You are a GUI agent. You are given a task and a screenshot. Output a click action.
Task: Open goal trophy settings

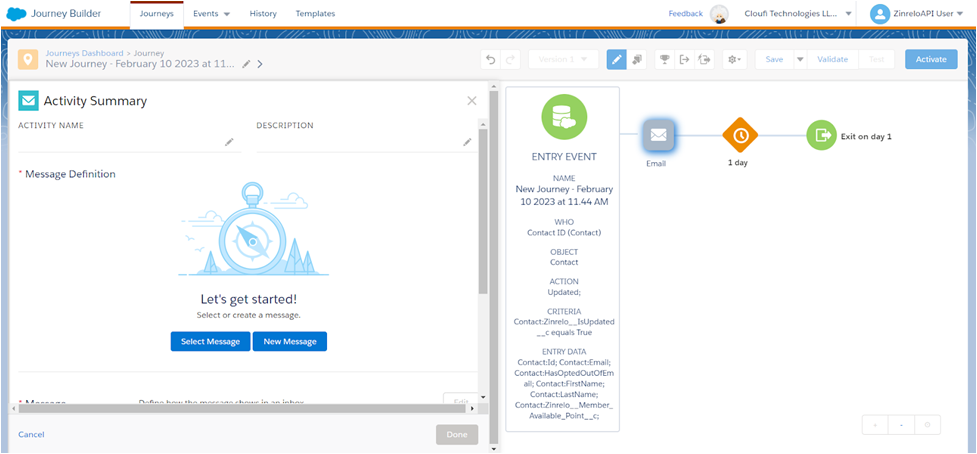pyautogui.click(x=665, y=60)
